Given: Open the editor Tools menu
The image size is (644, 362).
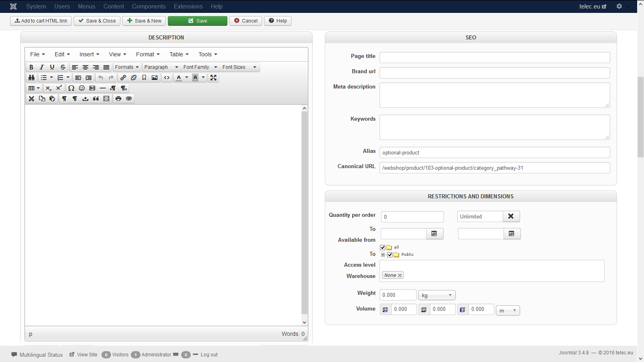Looking at the screenshot, I should 208,54.
